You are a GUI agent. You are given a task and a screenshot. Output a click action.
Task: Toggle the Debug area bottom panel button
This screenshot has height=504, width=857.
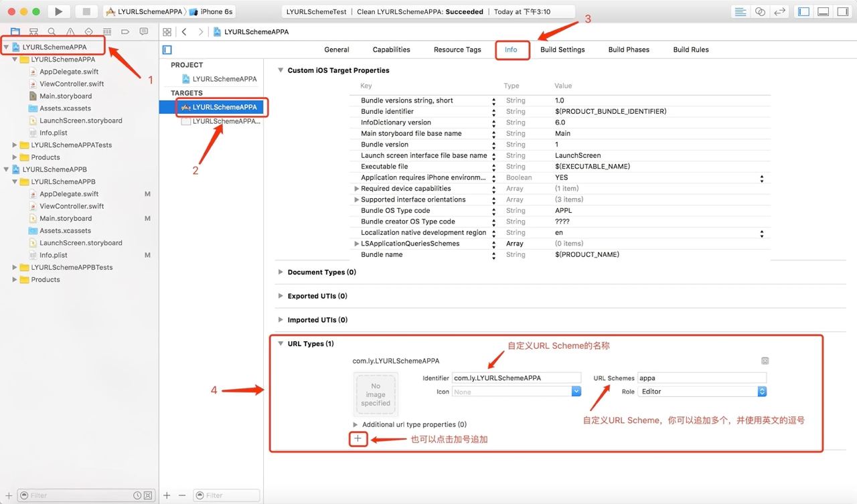[x=823, y=11]
